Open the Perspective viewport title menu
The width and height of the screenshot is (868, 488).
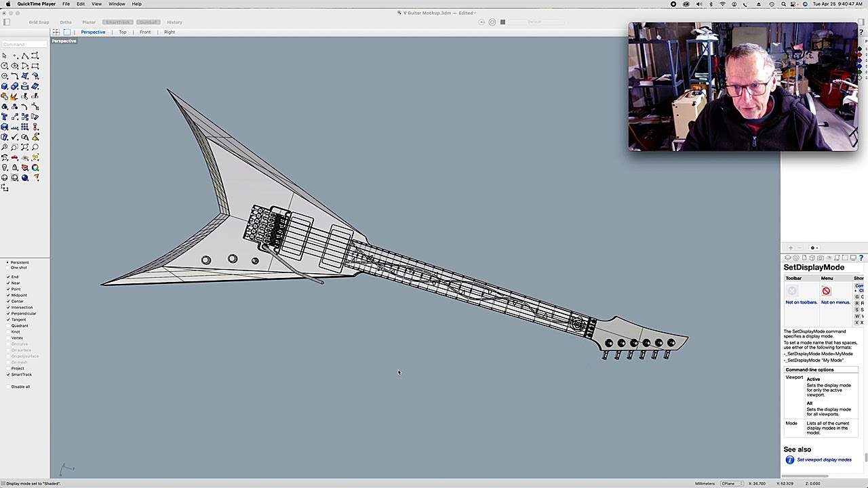coord(64,41)
